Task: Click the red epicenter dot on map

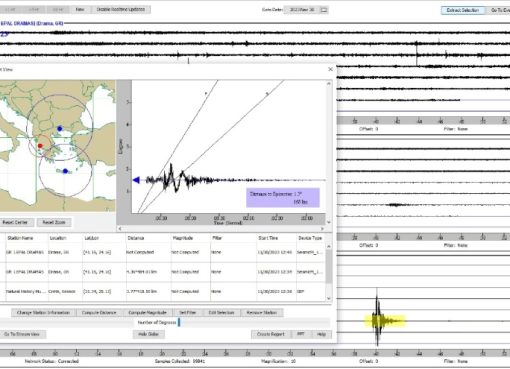Action: [x=40, y=146]
